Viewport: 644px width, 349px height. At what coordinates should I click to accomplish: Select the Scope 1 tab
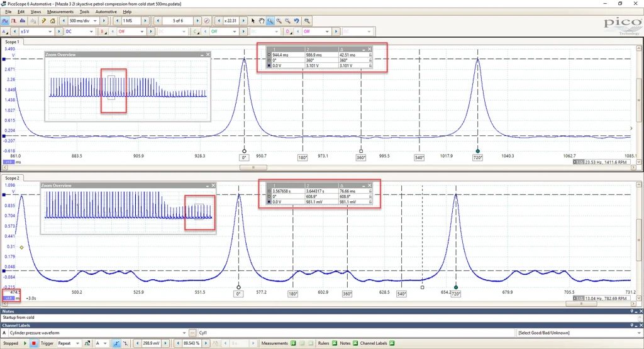tap(12, 42)
